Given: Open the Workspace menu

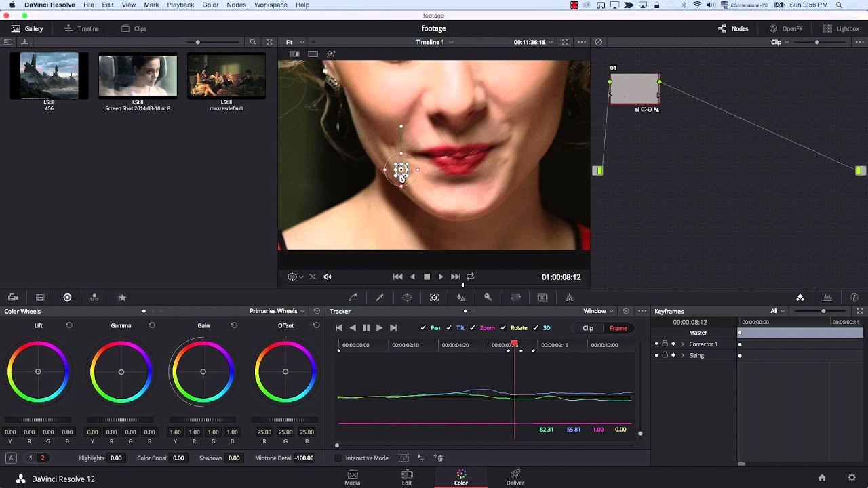Looking at the screenshot, I should (271, 5).
